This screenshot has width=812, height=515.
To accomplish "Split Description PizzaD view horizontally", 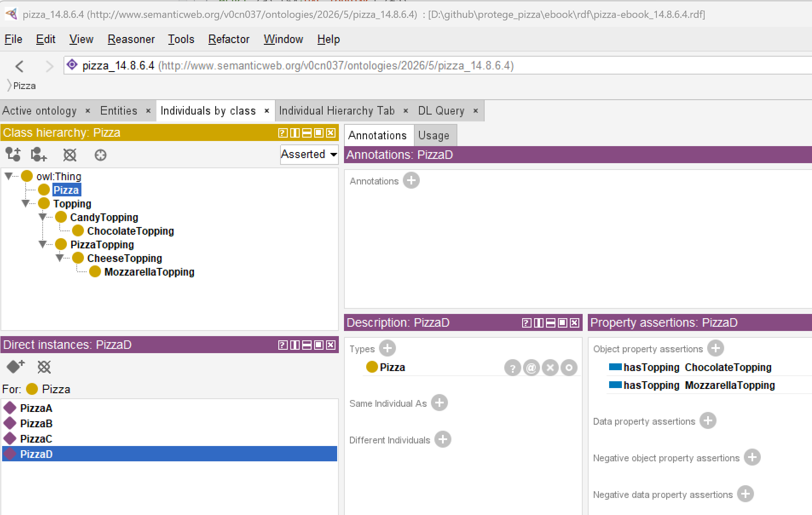I will pyautogui.click(x=551, y=323).
